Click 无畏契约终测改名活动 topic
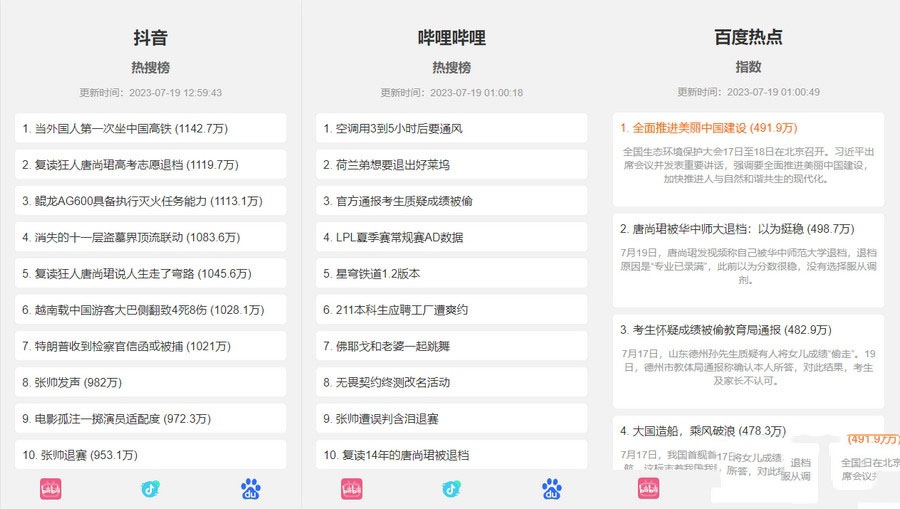The width and height of the screenshot is (900, 509). (x=451, y=382)
